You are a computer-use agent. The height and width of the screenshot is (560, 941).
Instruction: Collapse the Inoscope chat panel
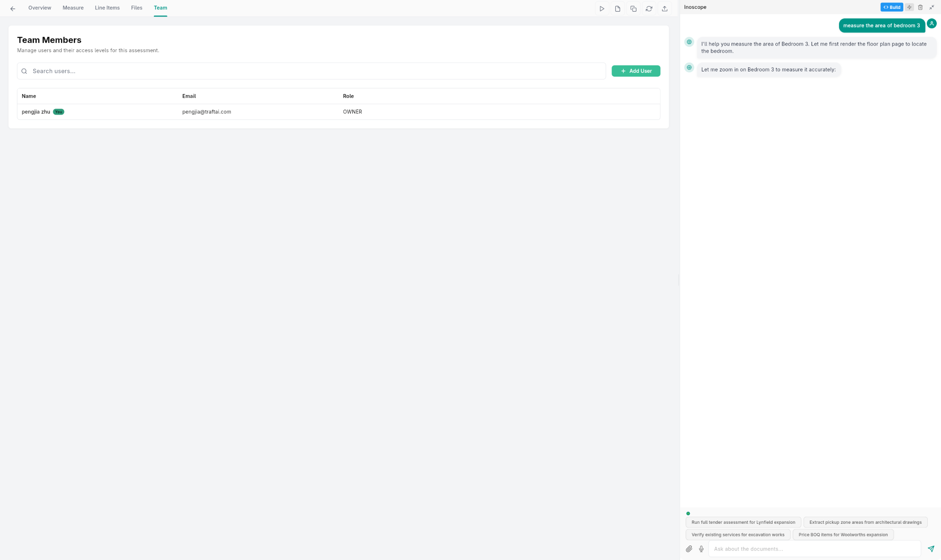(x=932, y=7)
